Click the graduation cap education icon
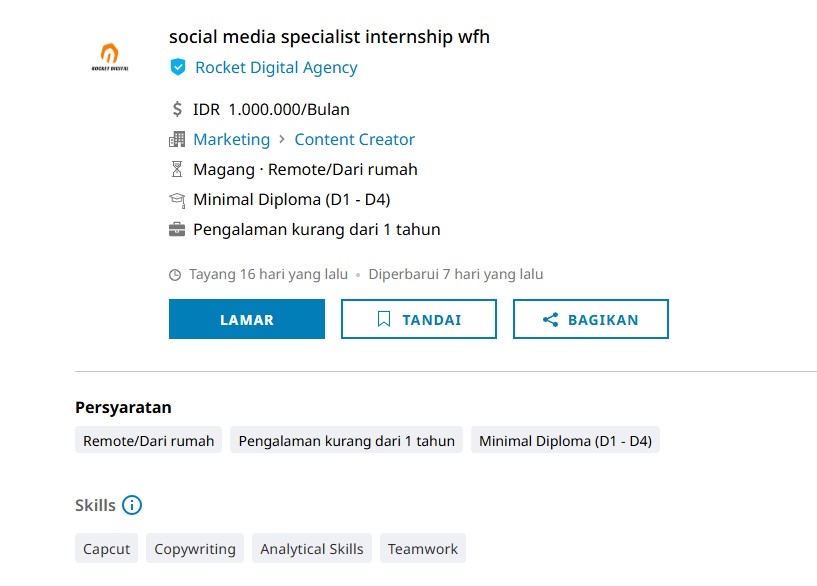The width and height of the screenshot is (817, 586). pyautogui.click(x=177, y=200)
